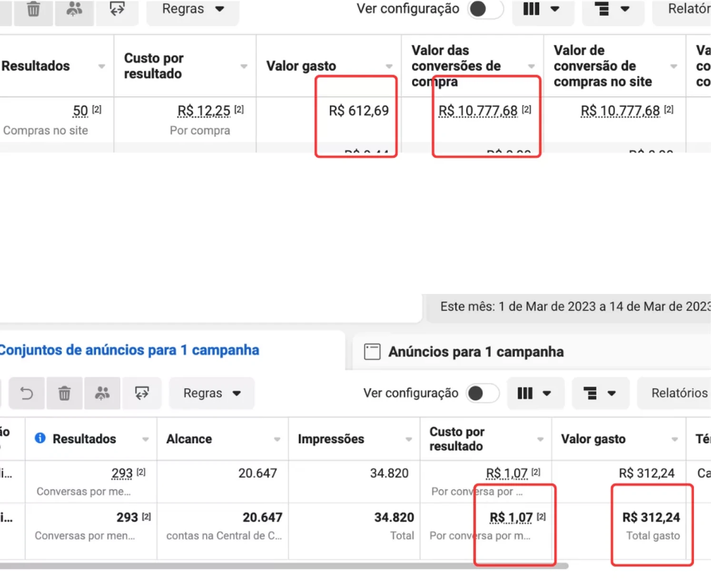Click the export arrows icon in the lower toolbar
The image size is (711, 588).
[142, 393]
